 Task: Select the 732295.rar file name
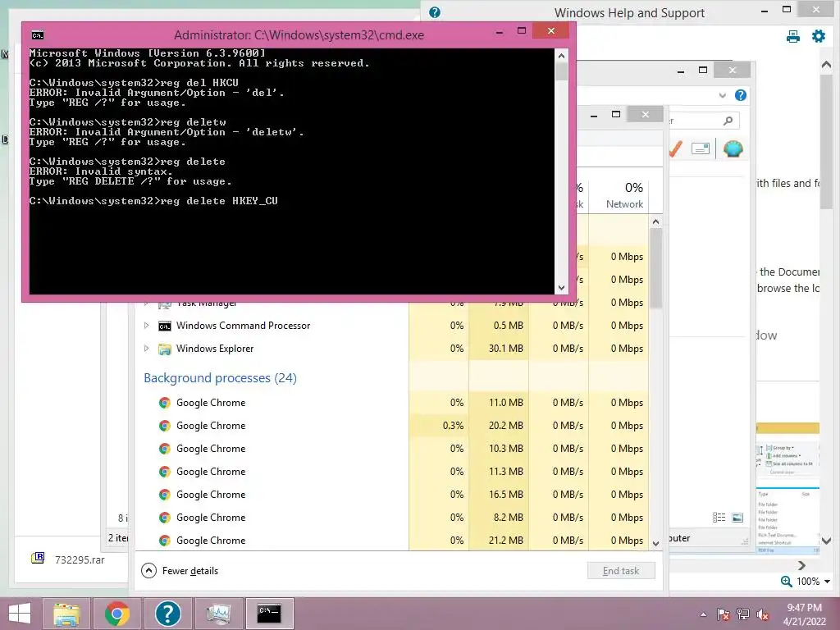[80, 559]
